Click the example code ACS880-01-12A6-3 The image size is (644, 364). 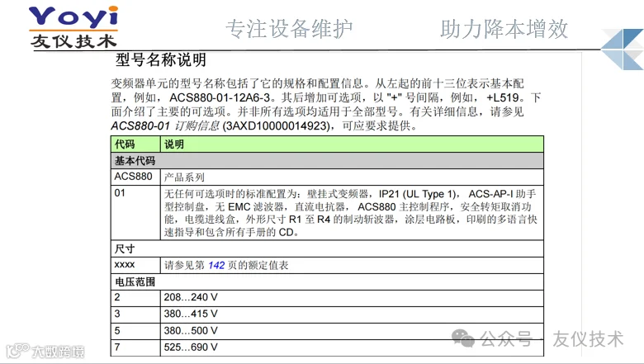pos(220,97)
